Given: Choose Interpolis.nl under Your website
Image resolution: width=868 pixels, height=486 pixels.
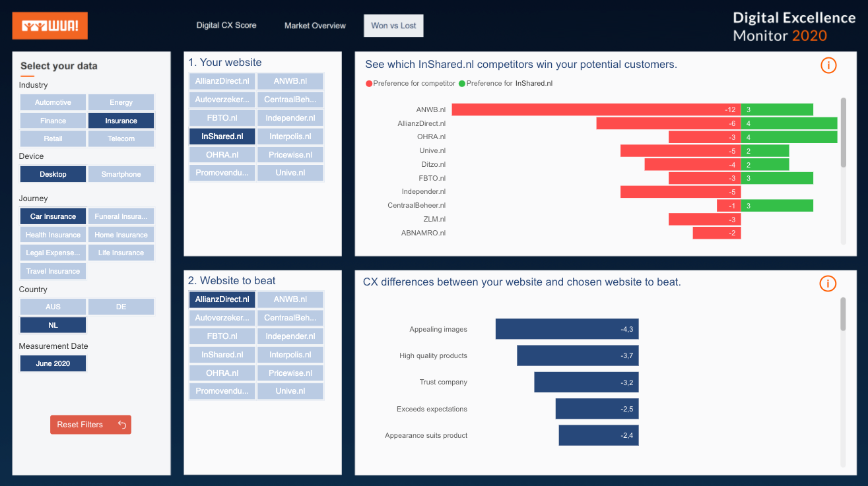Looking at the screenshot, I should (290, 137).
